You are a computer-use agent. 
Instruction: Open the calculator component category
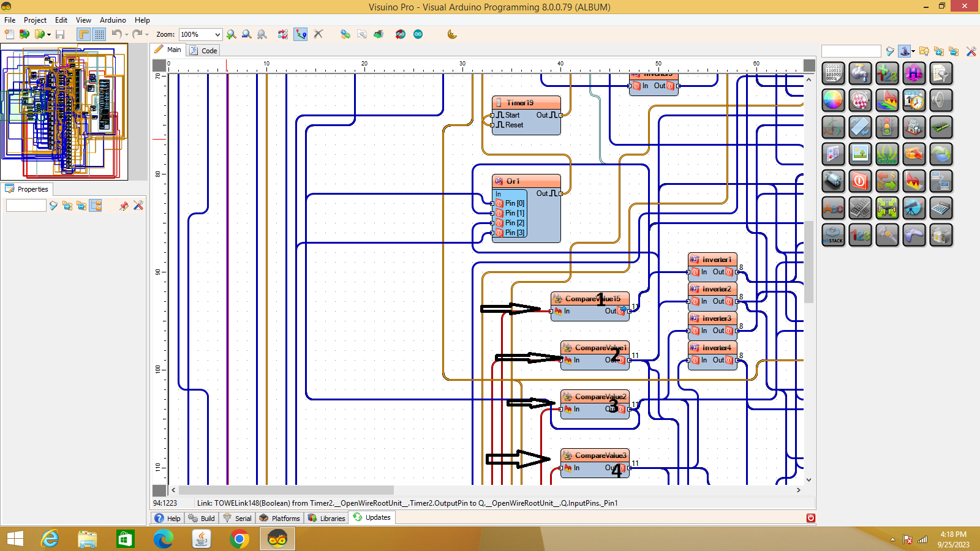click(941, 208)
